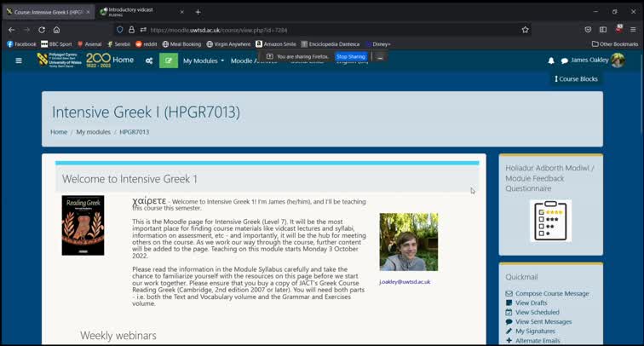Click the module feedback questionnaire clipboard icon
The image size is (644, 346).
click(x=550, y=221)
